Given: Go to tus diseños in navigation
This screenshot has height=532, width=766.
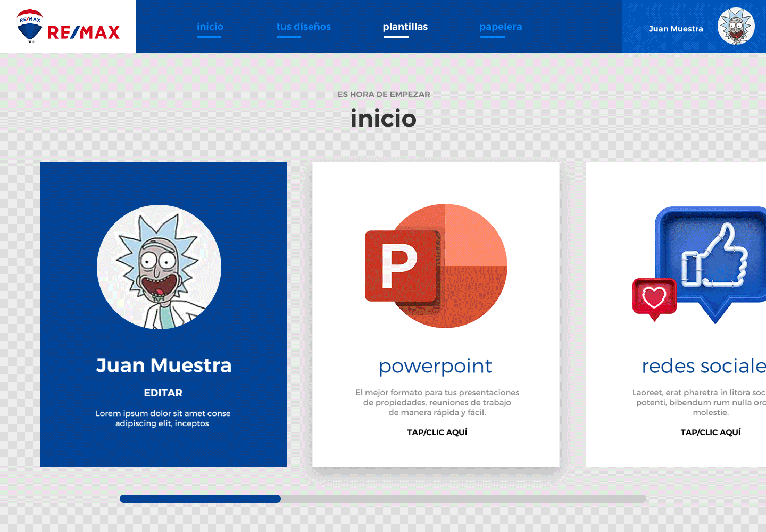Looking at the screenshot, I should pos(303,27).
